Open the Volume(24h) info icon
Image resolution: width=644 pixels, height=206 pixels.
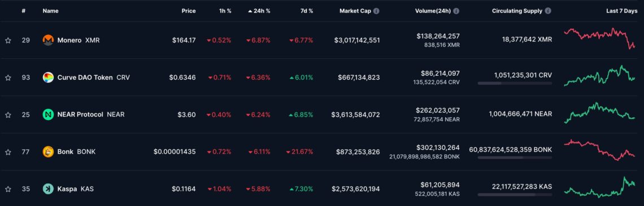coord(456,11)
